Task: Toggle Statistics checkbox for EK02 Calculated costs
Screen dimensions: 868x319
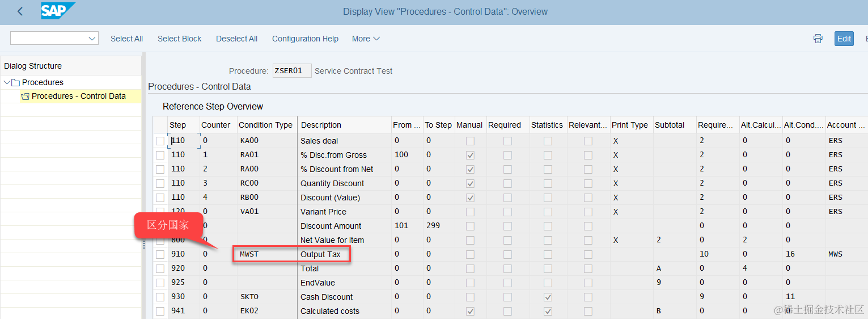Action: point(548,311)
